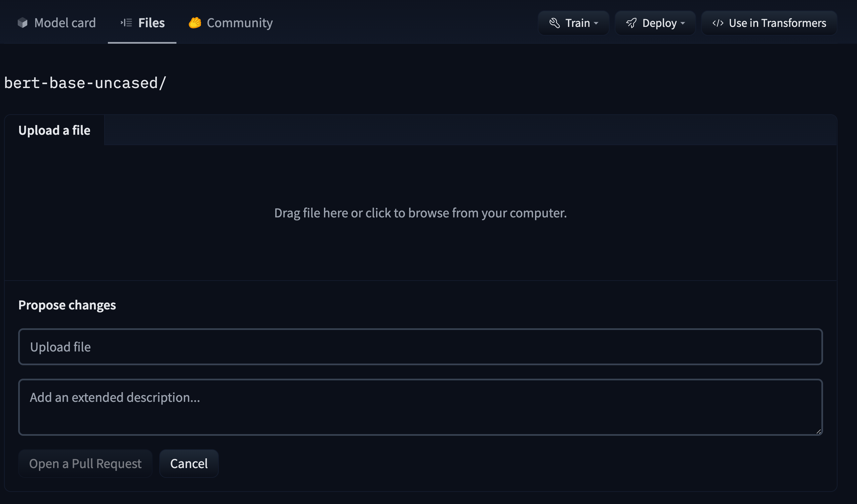Switch to the Model card tab
The width and height of the screenshot is (857, 504).
tap(65, 23)
